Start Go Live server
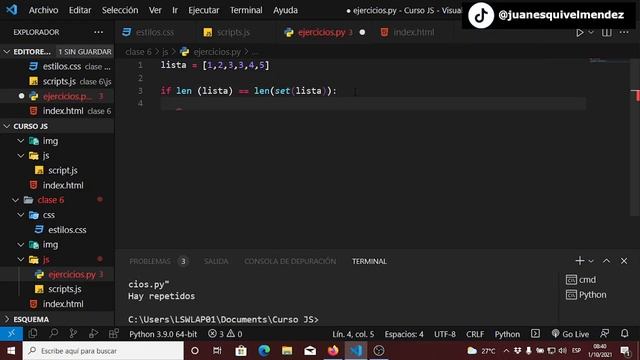Image resolution: width=640 pixels, height=360 pixels. click(x=570, y=334)
